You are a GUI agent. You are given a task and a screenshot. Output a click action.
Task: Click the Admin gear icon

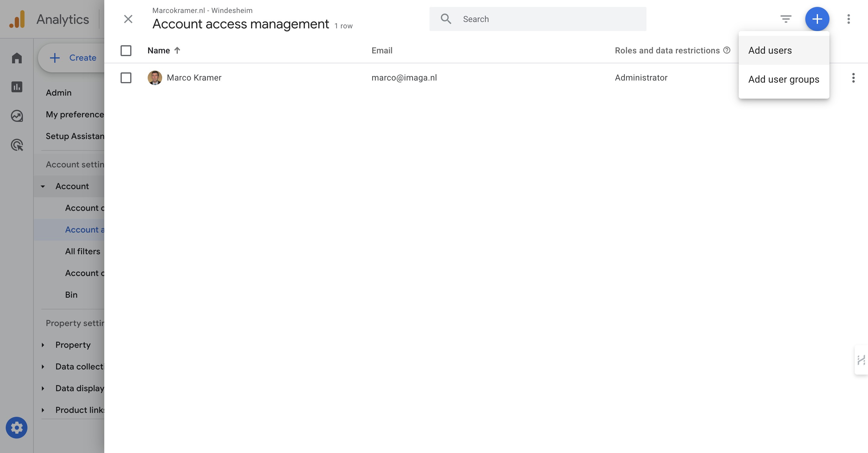17,427
